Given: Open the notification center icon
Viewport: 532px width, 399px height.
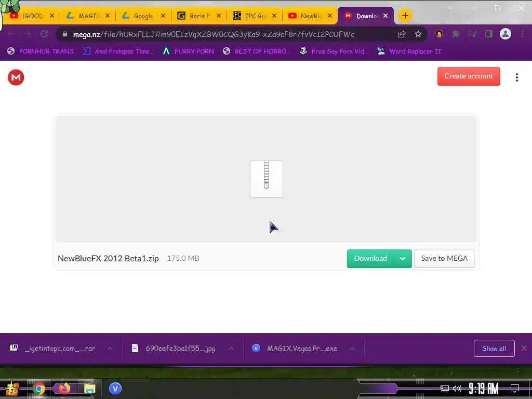Looking at the screenshot, I should click(x=515, y=389).
